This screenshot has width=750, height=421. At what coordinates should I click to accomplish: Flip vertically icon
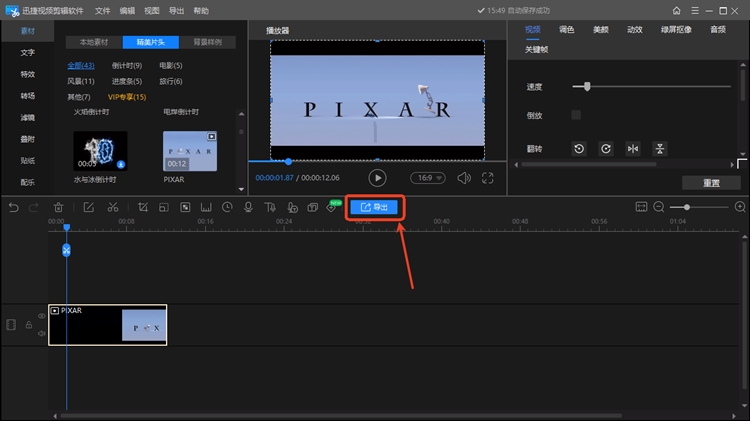[x=660, y=149]
